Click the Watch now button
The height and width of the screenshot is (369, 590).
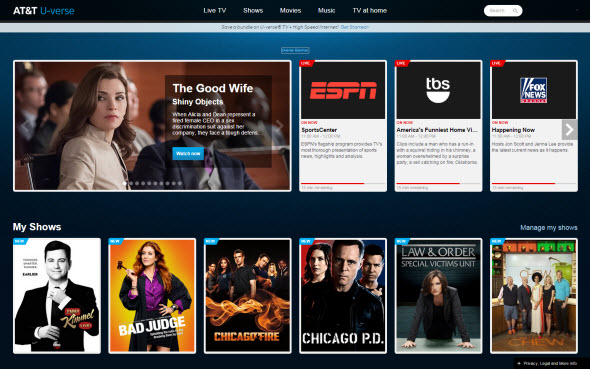[x=188, y=153]
